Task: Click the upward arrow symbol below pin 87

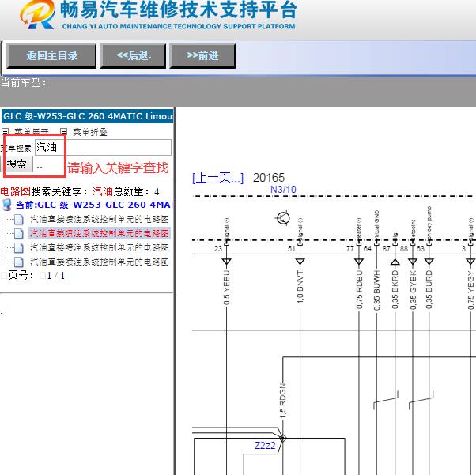Action: pos(395,262)
